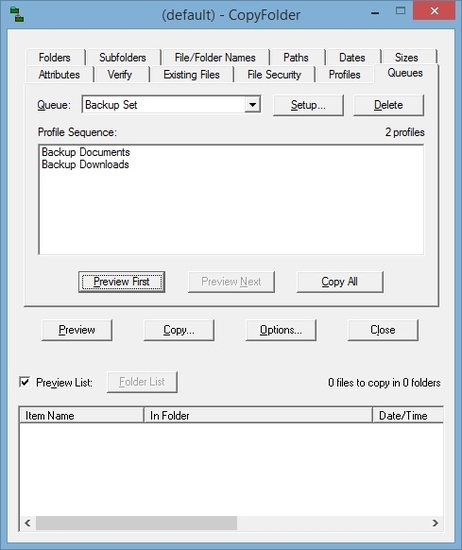Screen dimensions: 462x550
Task: Open queue Setup dialog
Action: click(308, 105)
